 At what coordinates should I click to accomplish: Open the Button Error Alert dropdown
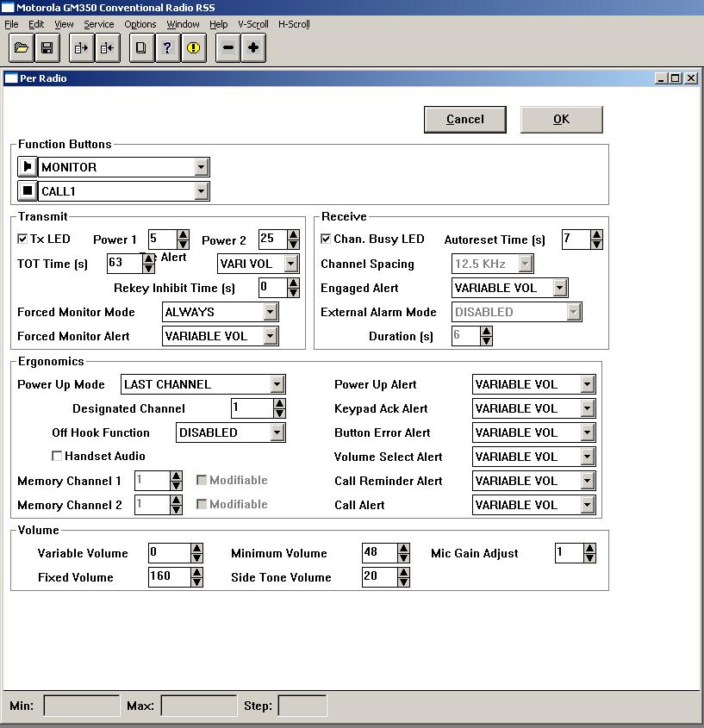(x=588, y=432)
